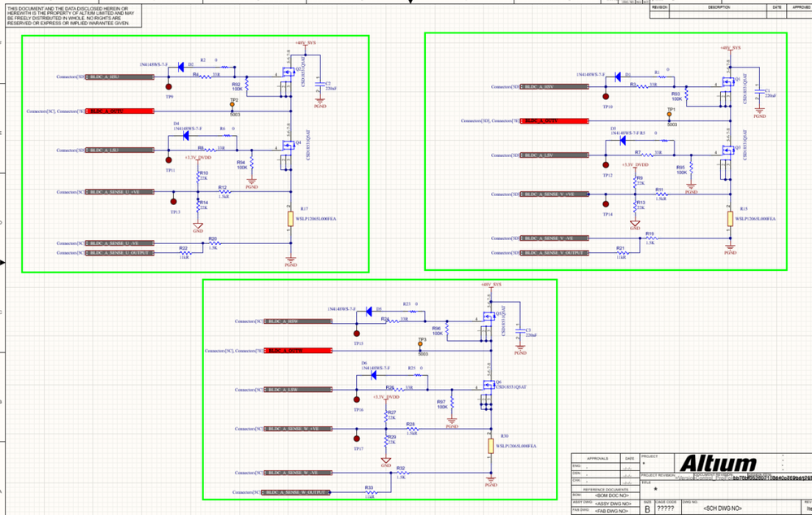Select sense resistor R30 yellow body

490,446
